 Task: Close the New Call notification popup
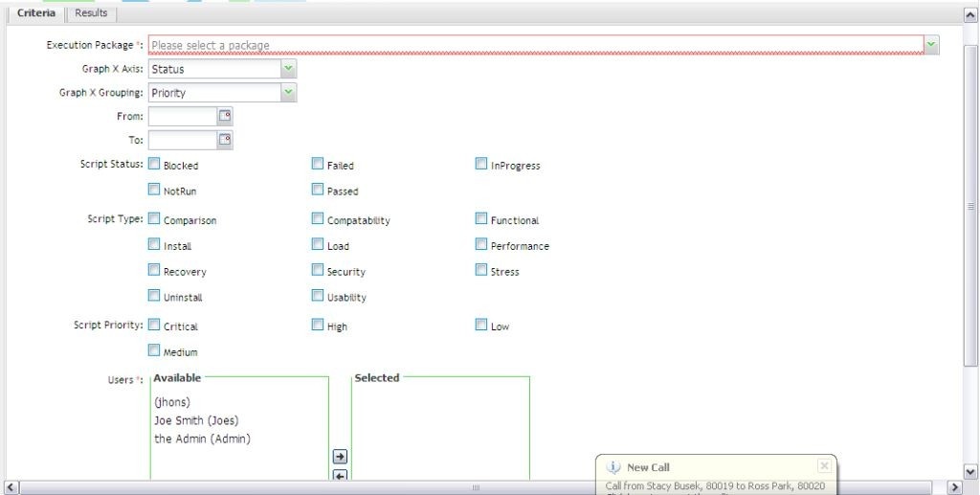tap(824, 466)
